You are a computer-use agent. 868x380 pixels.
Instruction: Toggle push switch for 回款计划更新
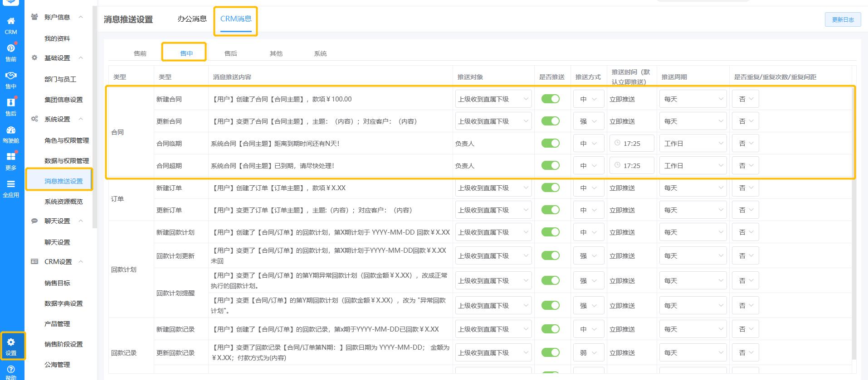[x=551, y=255]
